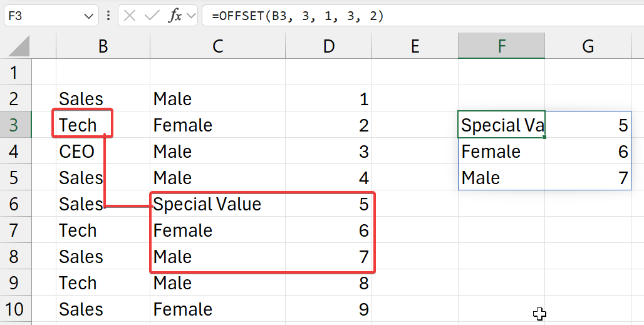Select row 6 header

click(x=14, y=204)
